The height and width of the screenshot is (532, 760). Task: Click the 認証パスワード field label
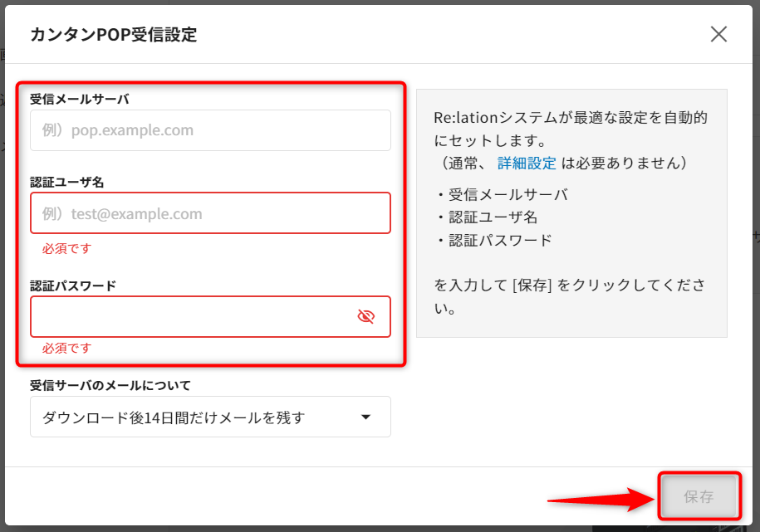72,286
